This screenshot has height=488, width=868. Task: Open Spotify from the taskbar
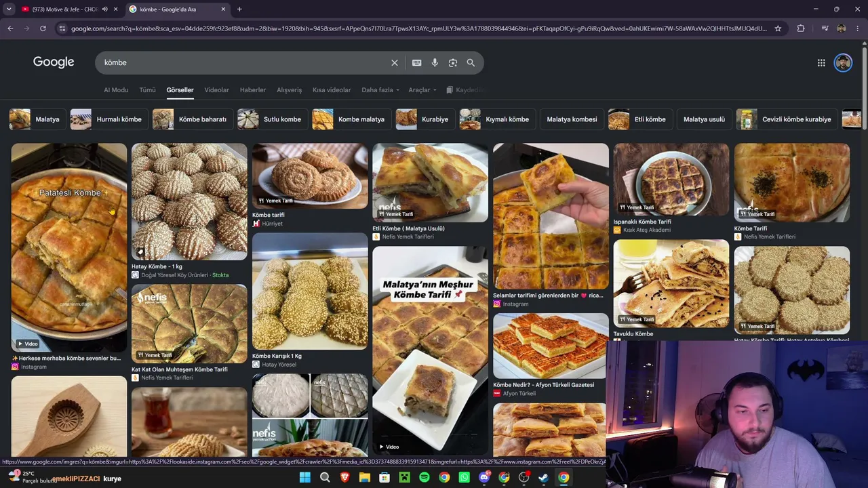click(x=425, y=478)
